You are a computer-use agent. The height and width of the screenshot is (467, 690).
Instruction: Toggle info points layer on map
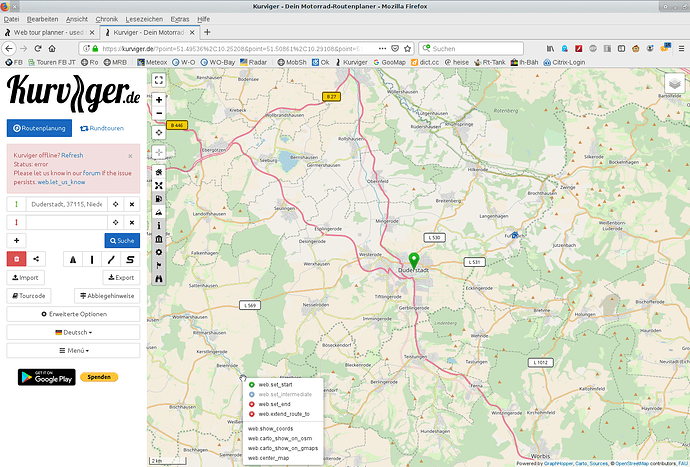[x=159, y=225]
